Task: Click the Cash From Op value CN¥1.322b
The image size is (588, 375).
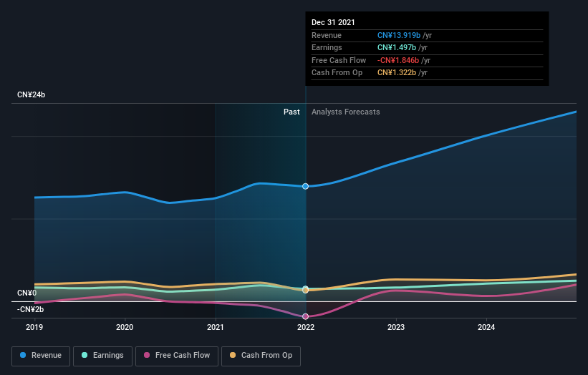Action: (396, 73)
